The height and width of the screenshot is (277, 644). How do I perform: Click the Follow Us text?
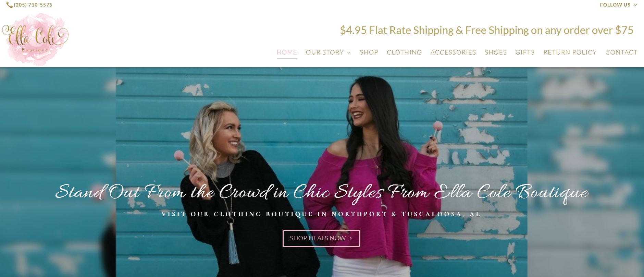(615, 5)
